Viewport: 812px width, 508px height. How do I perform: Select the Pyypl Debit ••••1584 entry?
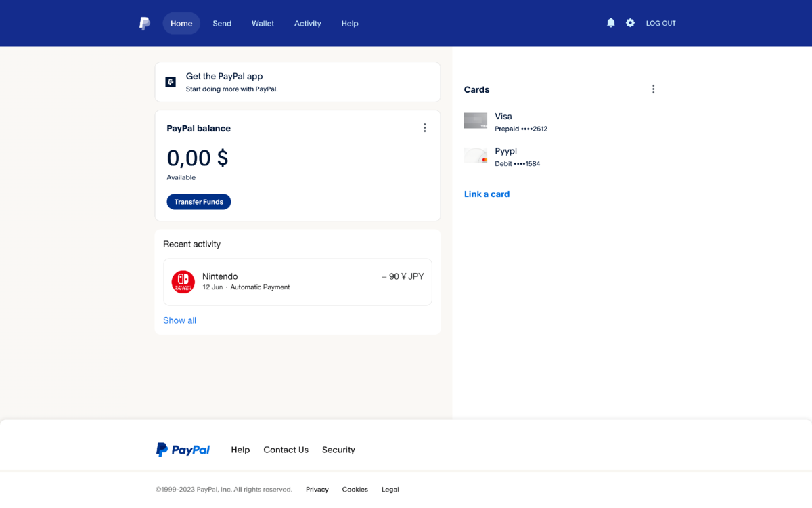pos(503,157)
